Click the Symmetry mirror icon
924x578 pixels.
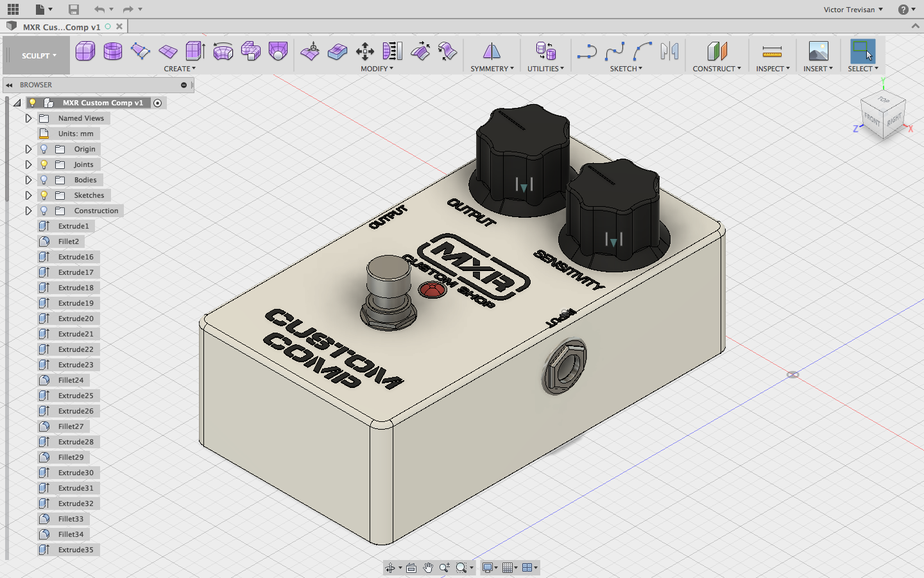click(x=492, y=51)
